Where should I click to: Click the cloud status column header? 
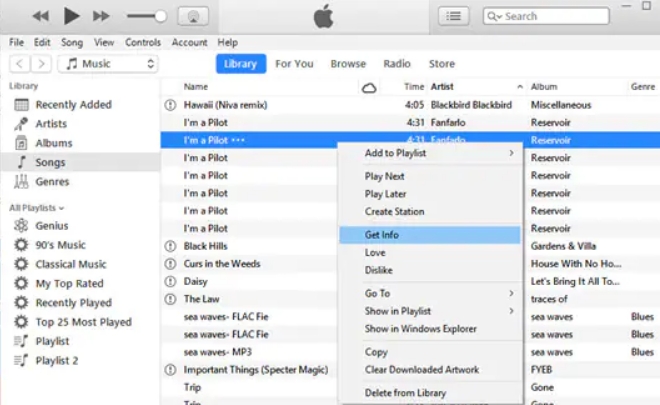tap(369, 88)
